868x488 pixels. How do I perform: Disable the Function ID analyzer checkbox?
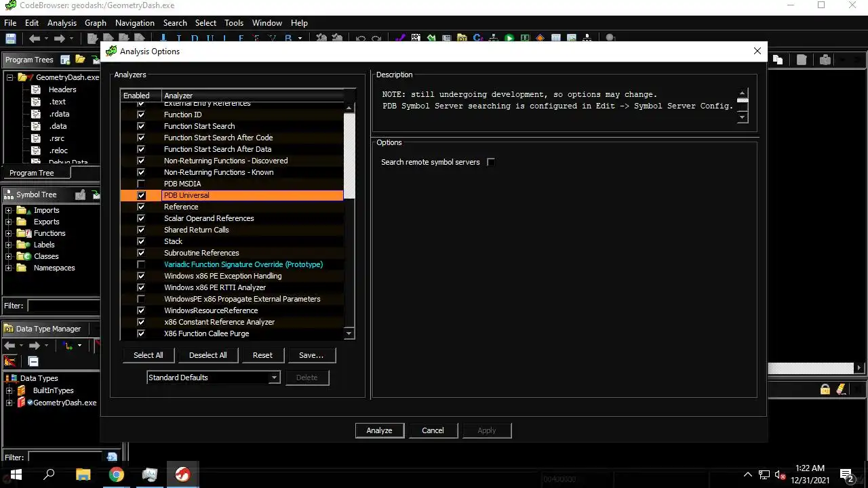pyautogui.click(x=141, y=115)
